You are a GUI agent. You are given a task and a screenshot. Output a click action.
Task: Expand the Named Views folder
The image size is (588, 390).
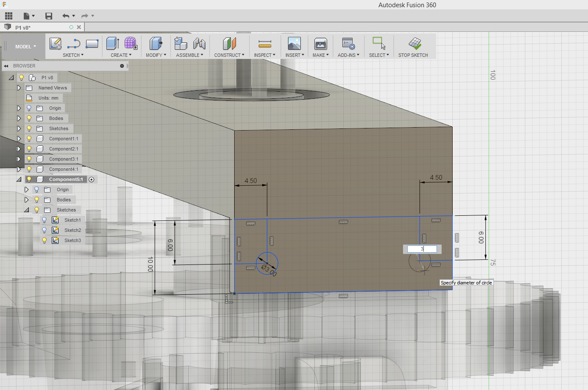click(x=19, y=88)
